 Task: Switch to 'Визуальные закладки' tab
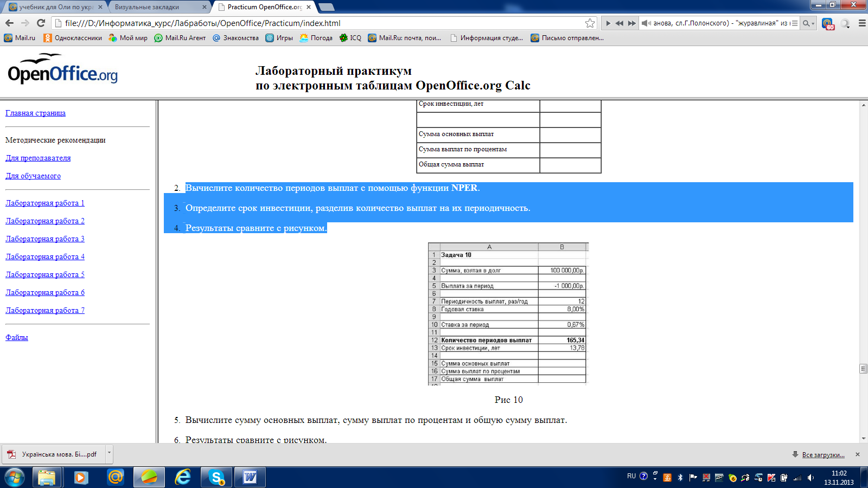(157, 7)
